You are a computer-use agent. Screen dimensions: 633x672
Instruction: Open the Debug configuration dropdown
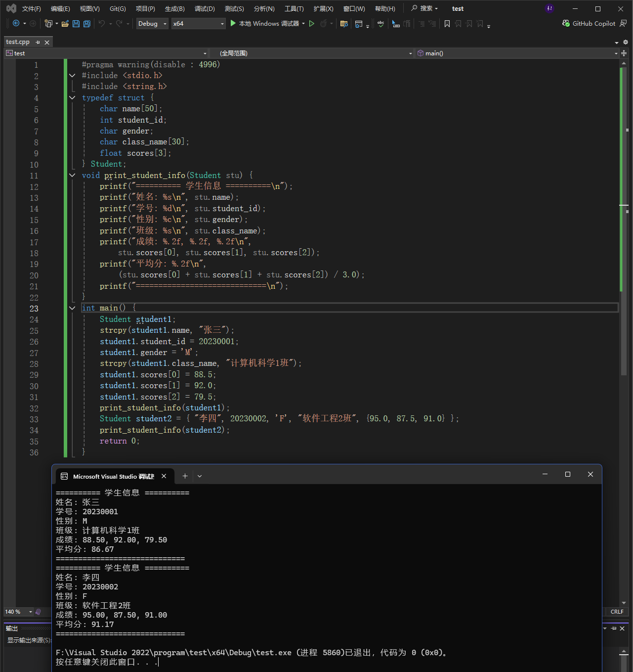point(152,23)
